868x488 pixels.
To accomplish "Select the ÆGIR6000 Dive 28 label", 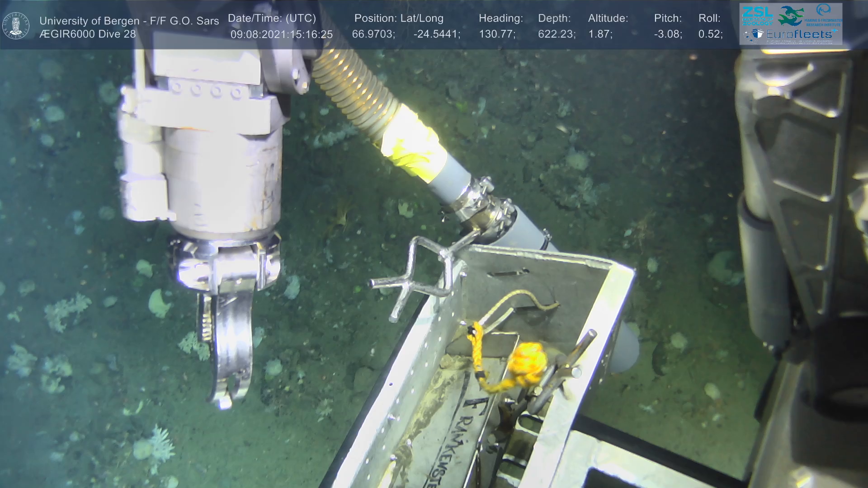I will tap(87, 34).
